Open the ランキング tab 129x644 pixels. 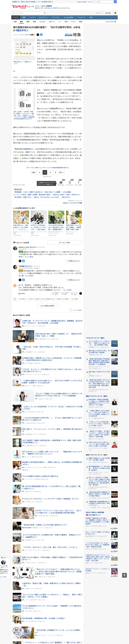[x=81, y=17]
